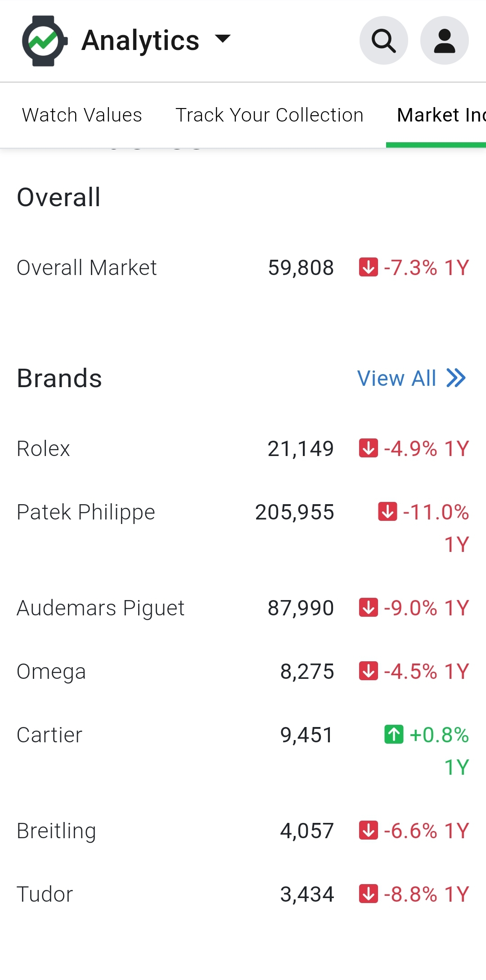
Task: Open the Audemars Piguet brand row
Action: coord(243,608)
